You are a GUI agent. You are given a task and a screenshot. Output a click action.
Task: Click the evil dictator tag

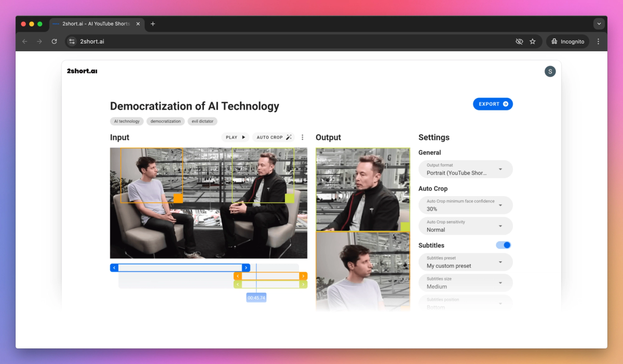click(202, 121)
